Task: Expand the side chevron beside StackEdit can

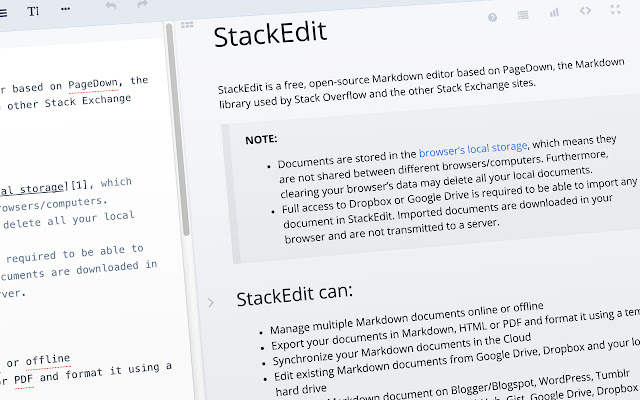Action: (x=211, y=303)
